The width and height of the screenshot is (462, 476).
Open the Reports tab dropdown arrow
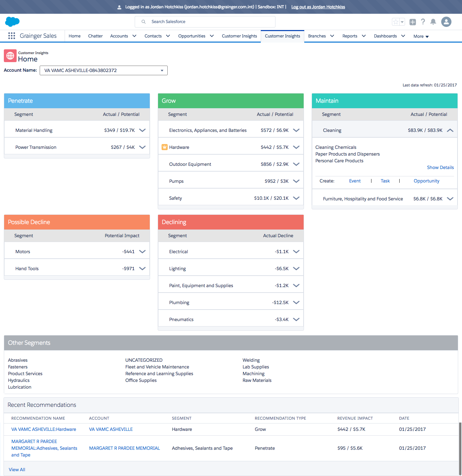tap(364, 36)
